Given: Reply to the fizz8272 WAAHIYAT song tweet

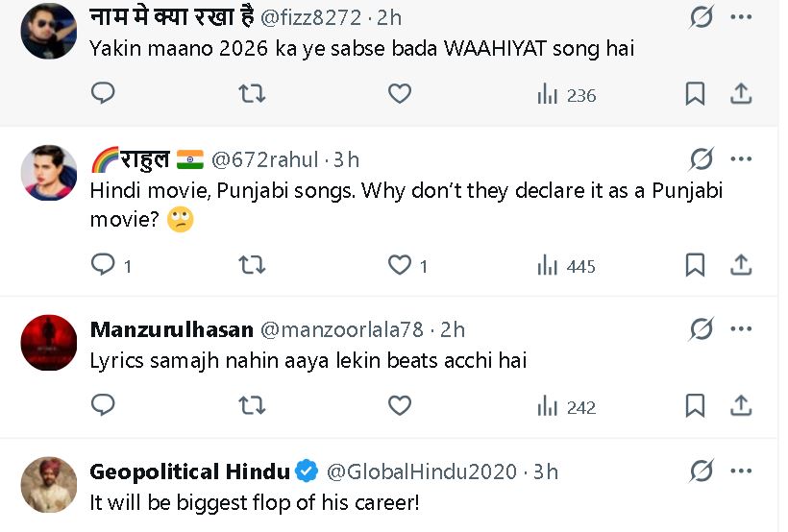Looking at the screenshot, I should tap(103, 94).
